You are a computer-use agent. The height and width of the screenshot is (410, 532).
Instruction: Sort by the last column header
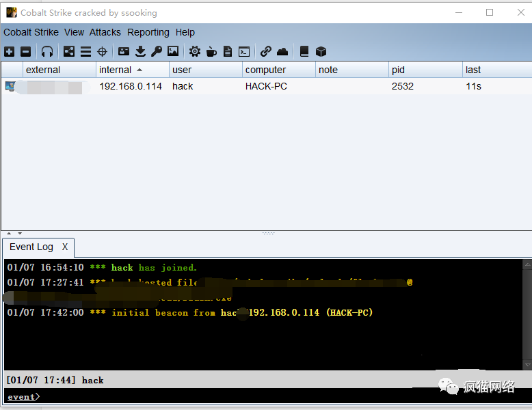pos(497,70)
